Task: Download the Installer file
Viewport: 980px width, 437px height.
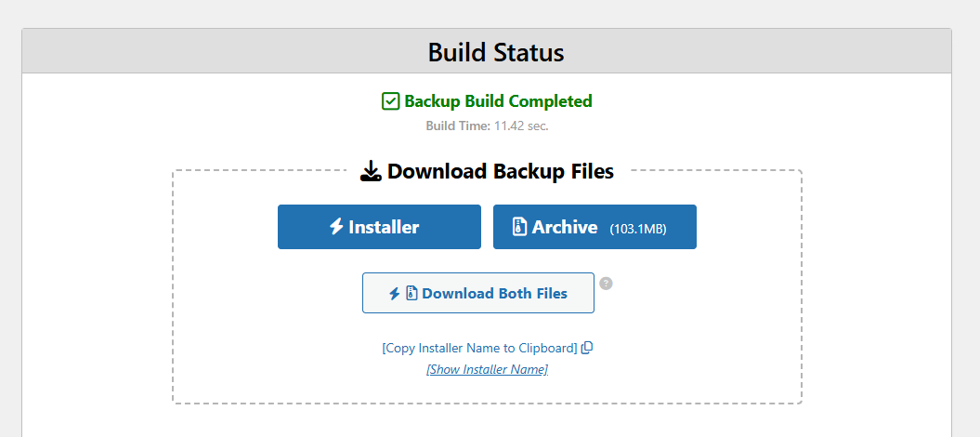Action: tap(379, 227)
